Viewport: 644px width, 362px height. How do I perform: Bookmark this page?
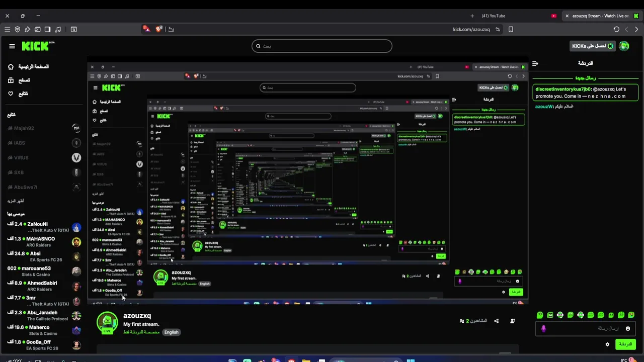[x=511, y=30]
